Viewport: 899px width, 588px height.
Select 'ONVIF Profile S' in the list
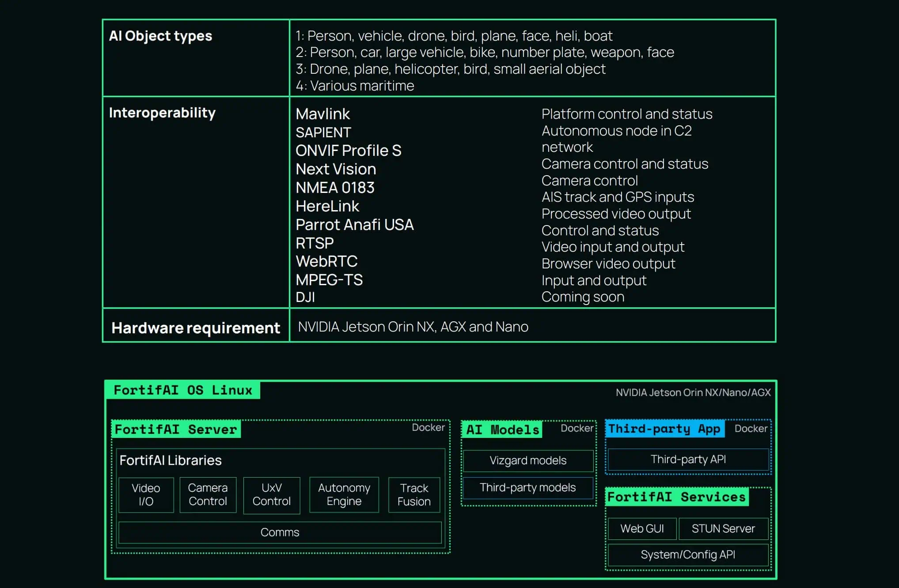point(348,151)
